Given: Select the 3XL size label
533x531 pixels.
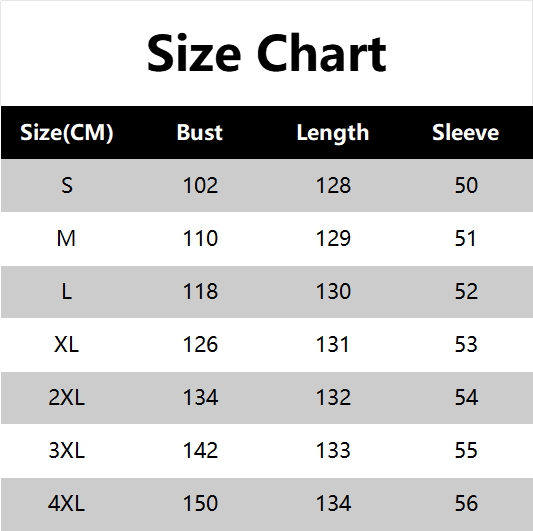Looking at the screenshot, I should point(67,450).
